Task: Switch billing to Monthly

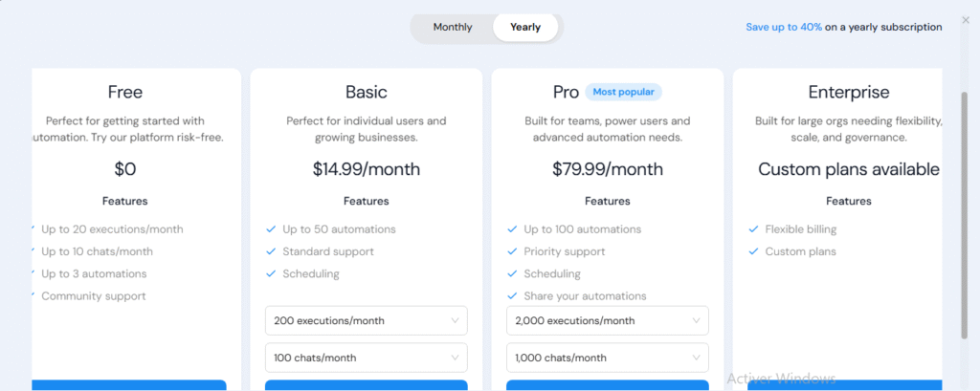Action: [453, 28]
